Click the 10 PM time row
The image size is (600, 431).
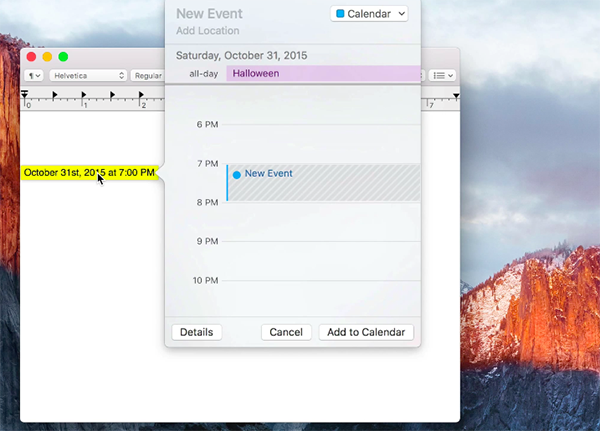pyautogui.click(x=306, y=280)
